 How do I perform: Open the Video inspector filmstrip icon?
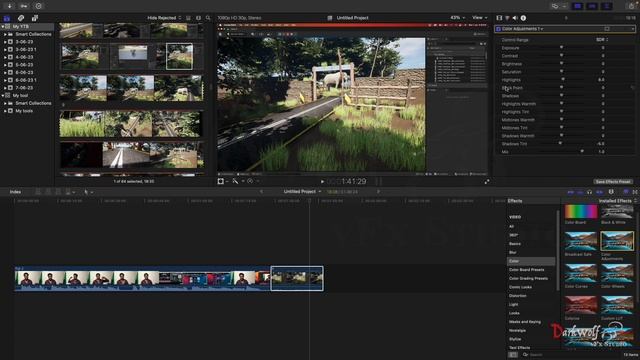coord(499,18)
